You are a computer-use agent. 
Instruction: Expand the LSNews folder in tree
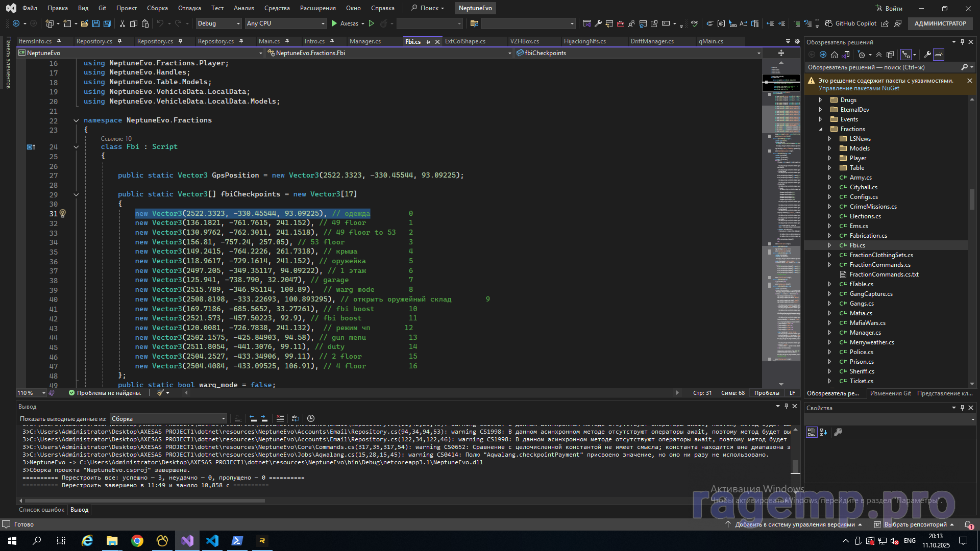pyautogui.click(x=829, y=139)
